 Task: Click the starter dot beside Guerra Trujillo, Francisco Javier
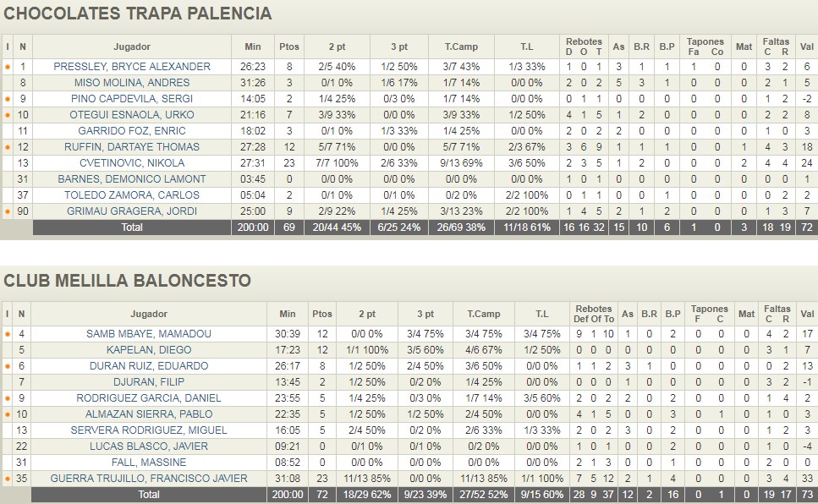click(8, 479)
